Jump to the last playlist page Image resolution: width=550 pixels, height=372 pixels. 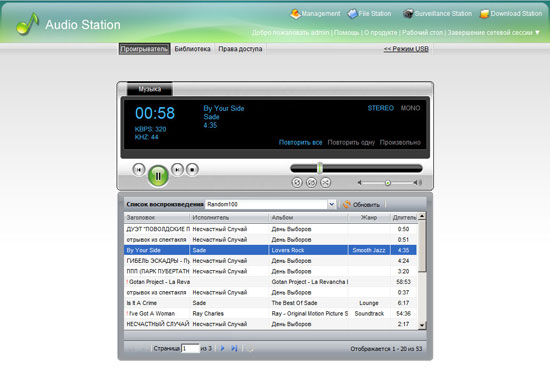tap(234, 348)
